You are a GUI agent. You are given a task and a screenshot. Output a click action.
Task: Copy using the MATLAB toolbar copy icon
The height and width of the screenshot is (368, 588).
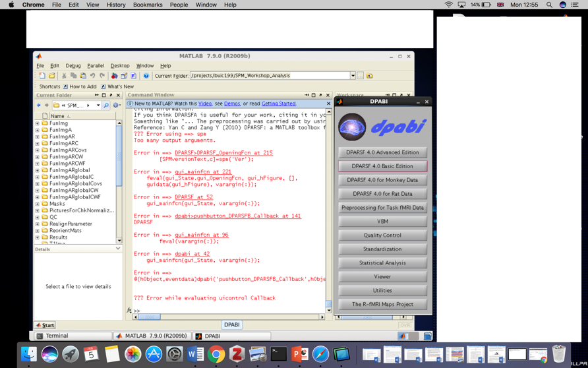(x=74, y=76)
